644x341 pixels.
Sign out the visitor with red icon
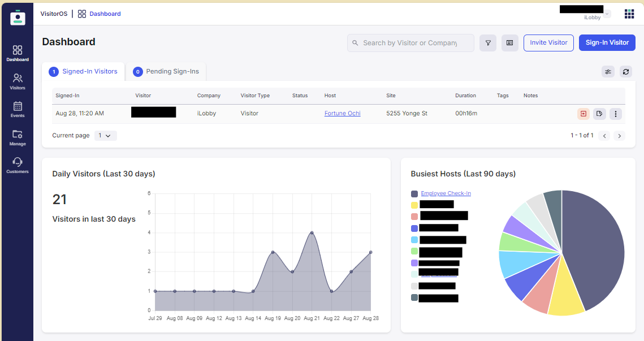[583, 114]
